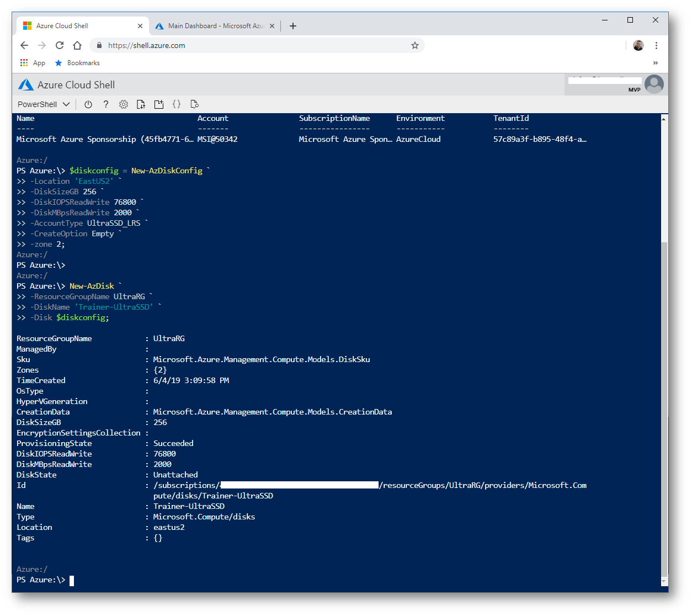
Task: Click the 'Trainer-UltraSSD' Name value
Action: coord(189,506)
